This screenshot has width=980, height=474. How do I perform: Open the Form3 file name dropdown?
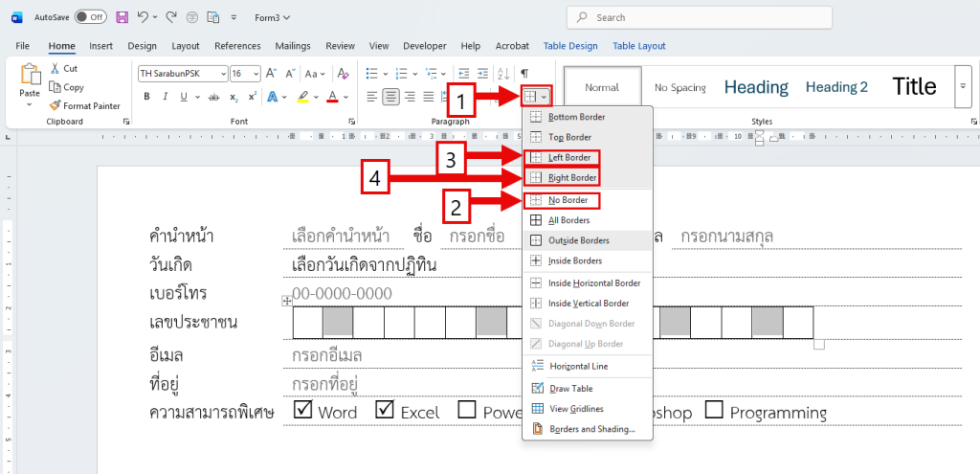click(273, 17)
